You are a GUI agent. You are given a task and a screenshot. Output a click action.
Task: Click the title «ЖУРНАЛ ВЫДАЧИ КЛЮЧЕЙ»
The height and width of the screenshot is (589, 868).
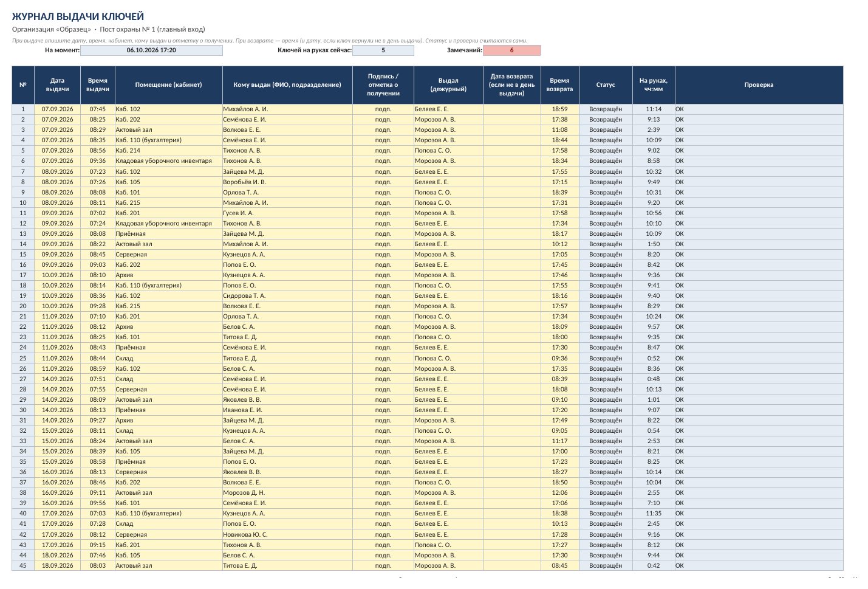[78, 16]
